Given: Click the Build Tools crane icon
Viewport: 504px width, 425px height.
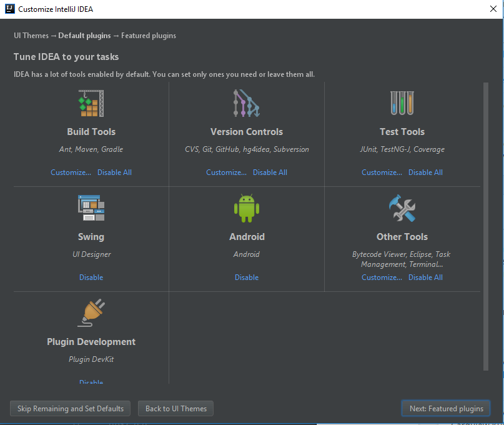Looking at the screenshot, I should pos(91,103).
